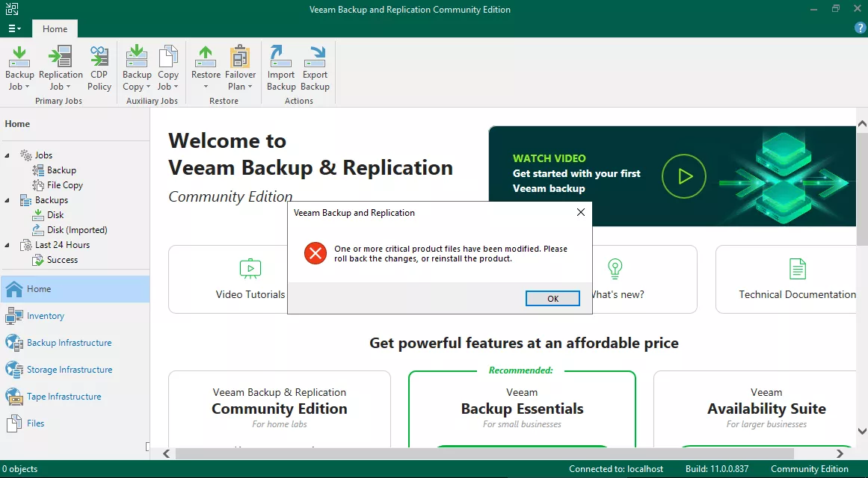Collapse the Jobs tree node

coord(8,155)
